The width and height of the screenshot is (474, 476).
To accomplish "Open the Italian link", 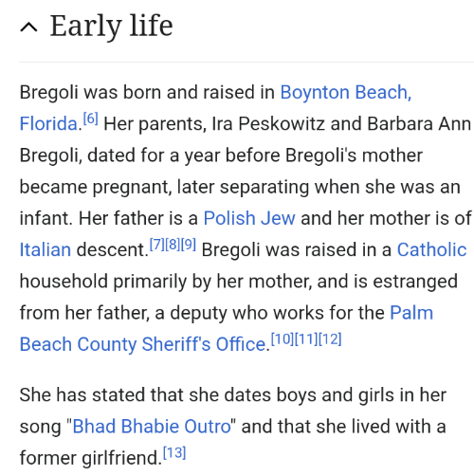I will (x=46, y=249).
